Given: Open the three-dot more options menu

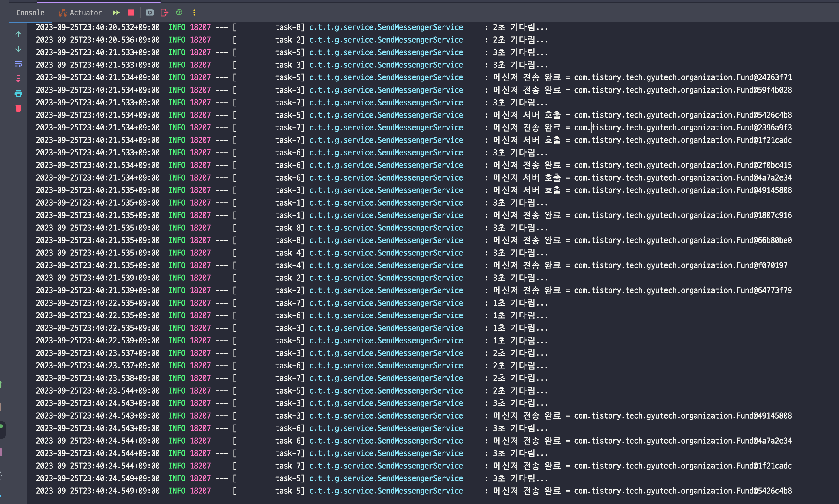Looking at the screenshot, I should (x=194, y=13).
